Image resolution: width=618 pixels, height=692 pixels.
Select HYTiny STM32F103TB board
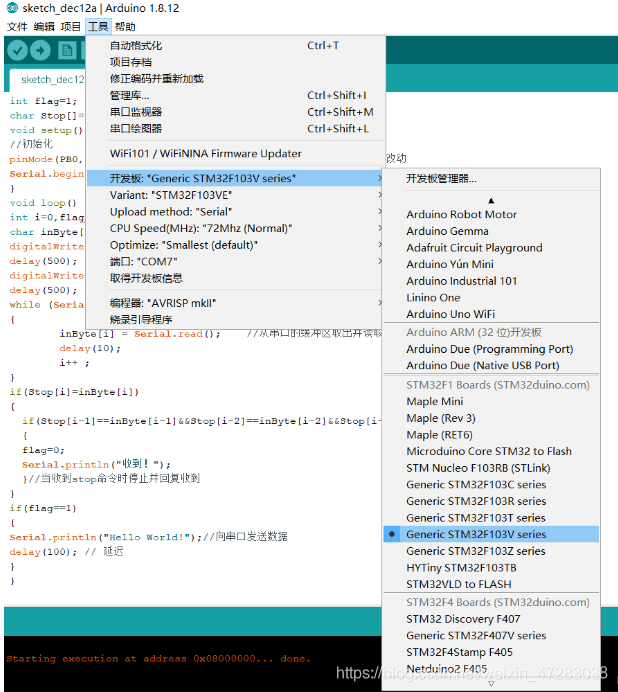tap(491, 568)
